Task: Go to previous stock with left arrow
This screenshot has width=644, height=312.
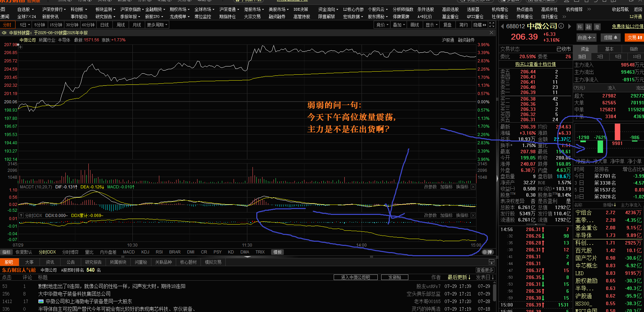Action: tap(502, 26)
